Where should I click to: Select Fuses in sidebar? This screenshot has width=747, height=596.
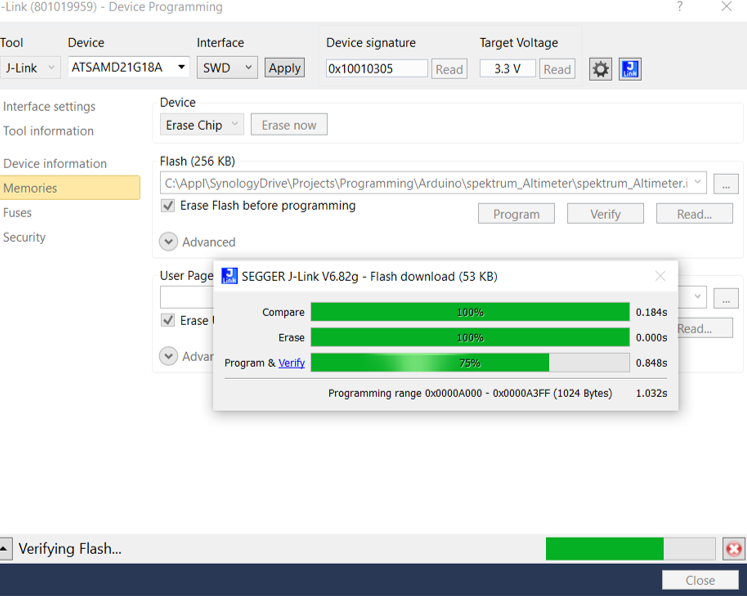[x=17, y=212]
